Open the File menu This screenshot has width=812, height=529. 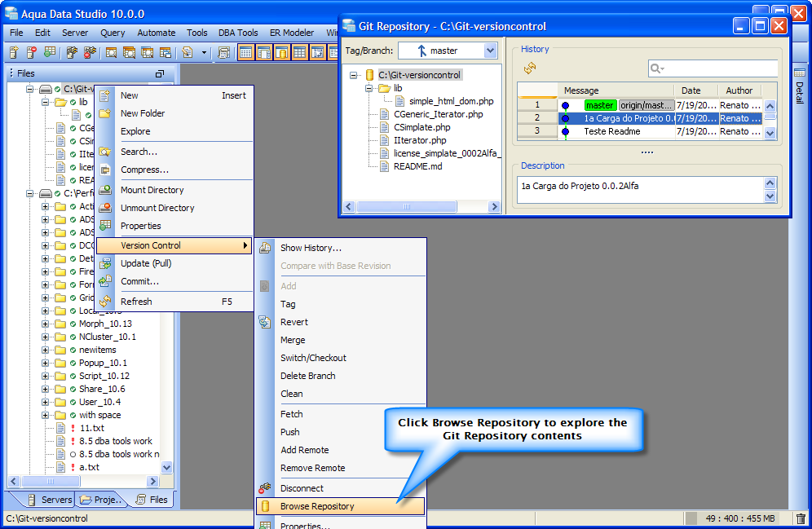point(16,33)
